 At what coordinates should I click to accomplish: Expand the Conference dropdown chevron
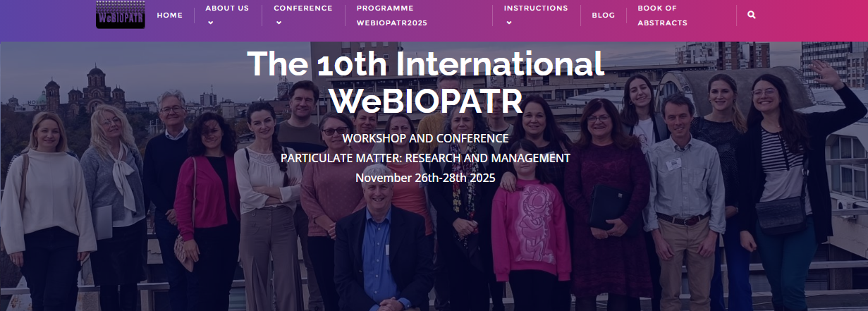[x=278, y=23]
